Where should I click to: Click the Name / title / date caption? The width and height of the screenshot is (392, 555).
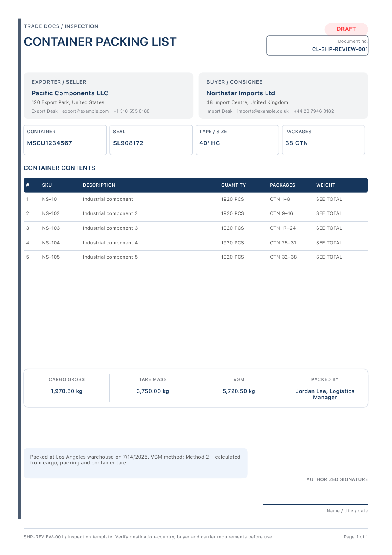[x=347, y=511]
